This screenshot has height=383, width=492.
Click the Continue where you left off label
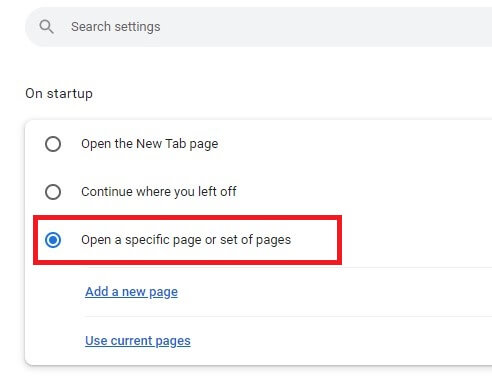(x=159, y=192)
